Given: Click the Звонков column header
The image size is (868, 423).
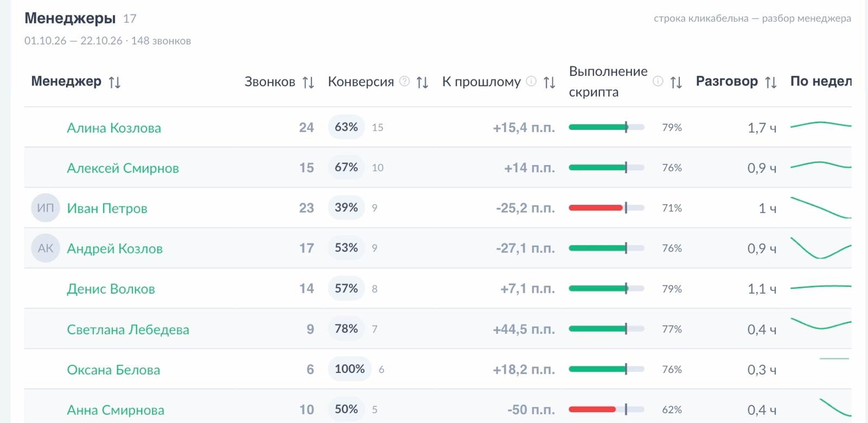Looking at the screenshot, I should click(270, 81).
